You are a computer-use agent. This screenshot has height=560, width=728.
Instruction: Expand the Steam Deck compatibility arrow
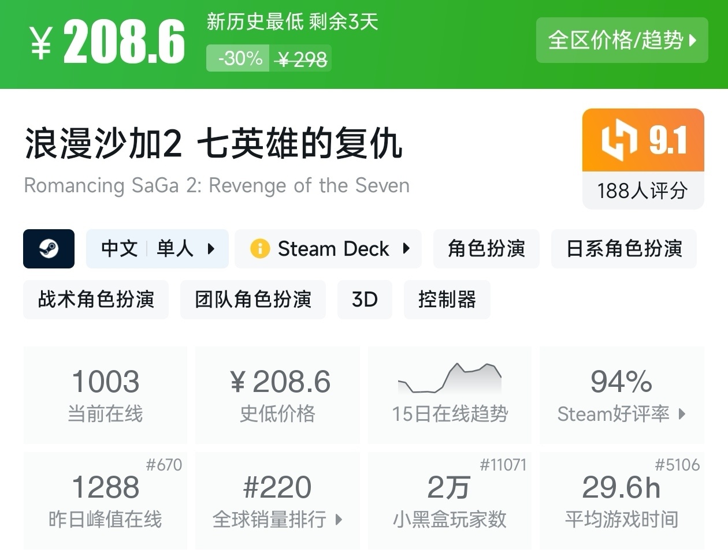pos(406,249)
